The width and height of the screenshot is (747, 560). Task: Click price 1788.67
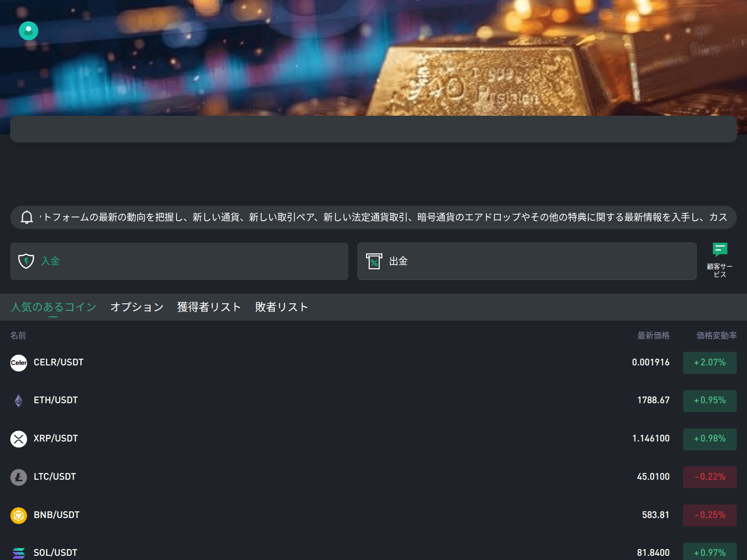(x=654, y=400)
